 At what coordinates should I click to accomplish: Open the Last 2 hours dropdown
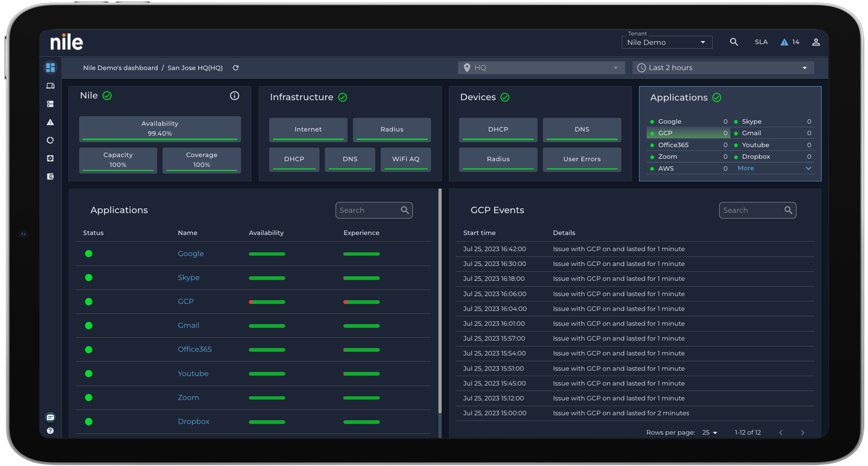723,68
